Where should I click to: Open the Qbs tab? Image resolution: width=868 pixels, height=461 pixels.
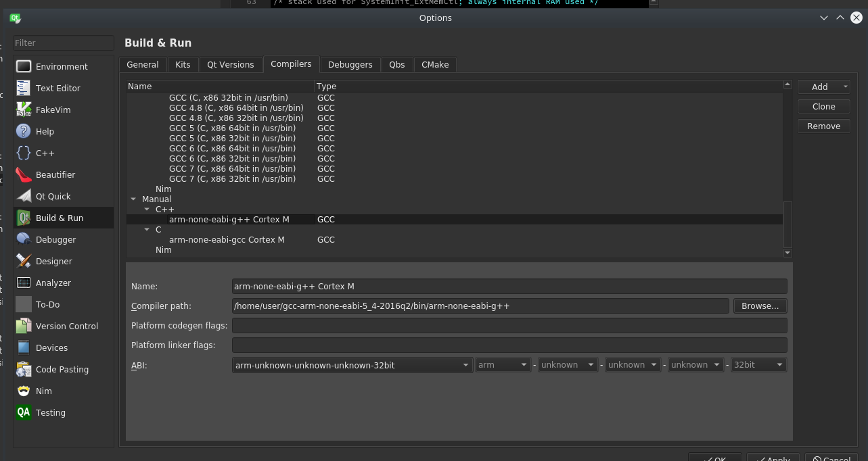[x=397, y=64]
